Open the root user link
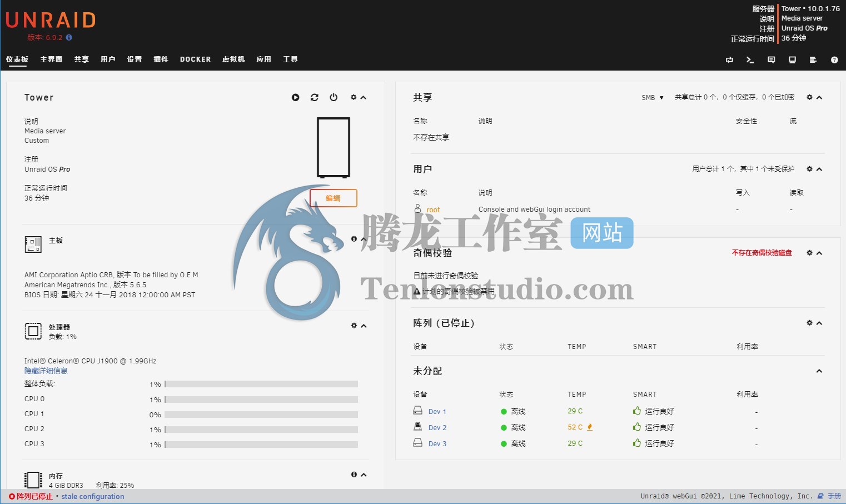Image resolution: width=846 pixels, height=504 pixels. coord(433,210)
